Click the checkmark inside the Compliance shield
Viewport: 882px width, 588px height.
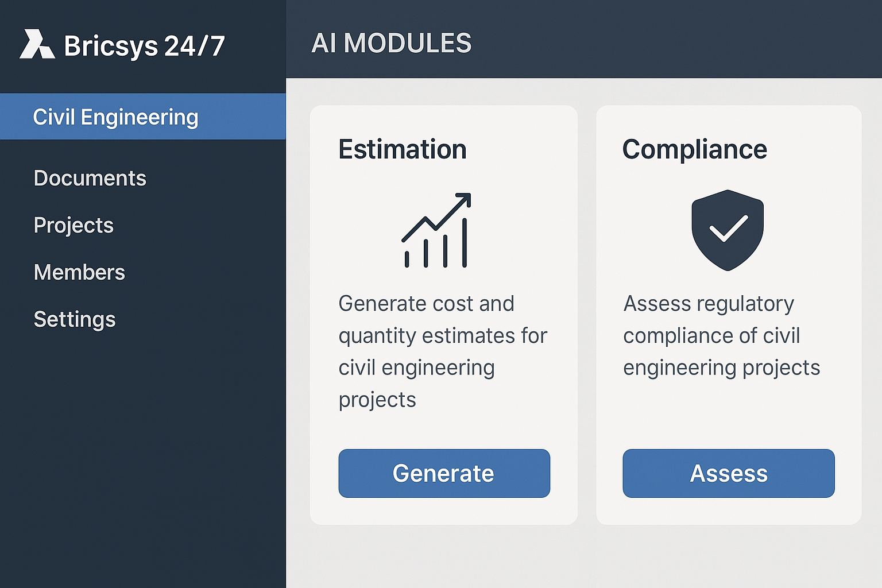[x=728, y=229]
